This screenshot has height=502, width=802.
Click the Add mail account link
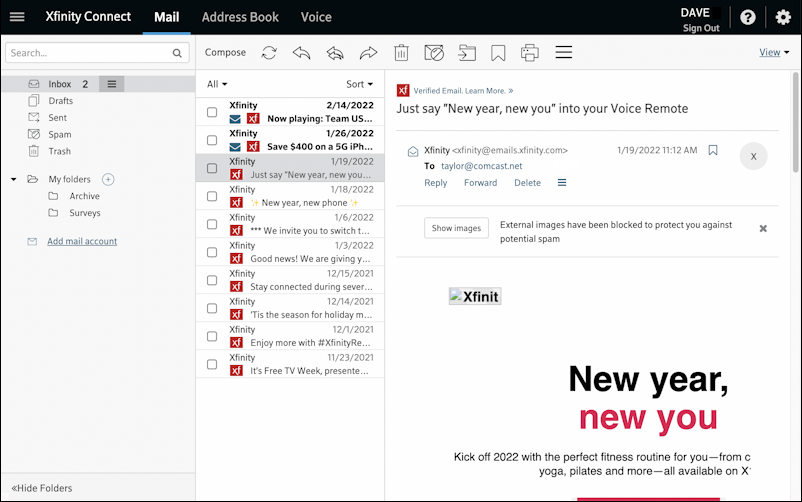(x=82, y=241)
